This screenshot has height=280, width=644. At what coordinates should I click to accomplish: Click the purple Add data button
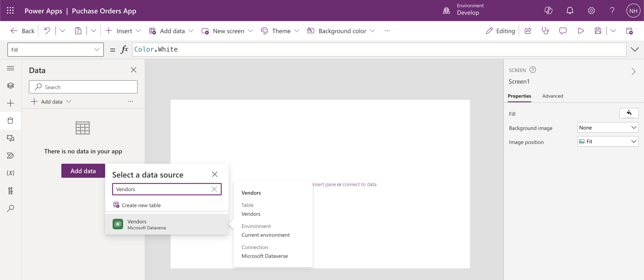point(83,171)
